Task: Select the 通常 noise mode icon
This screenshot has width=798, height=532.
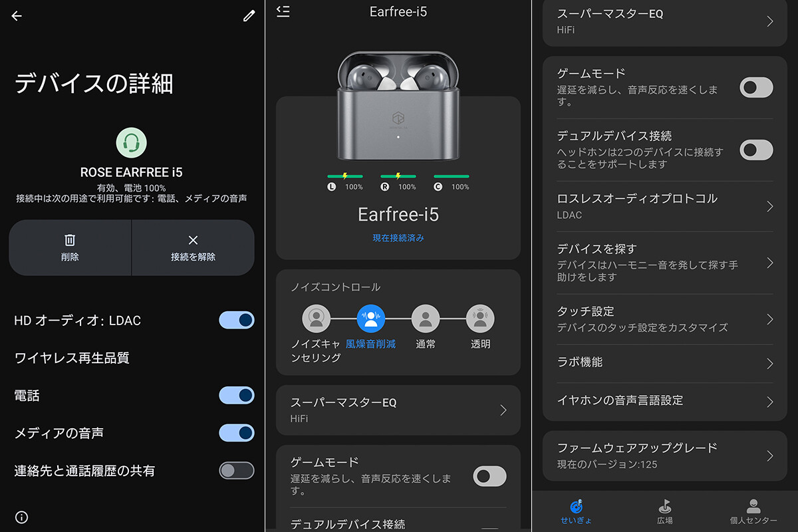Action: (426, 319)
